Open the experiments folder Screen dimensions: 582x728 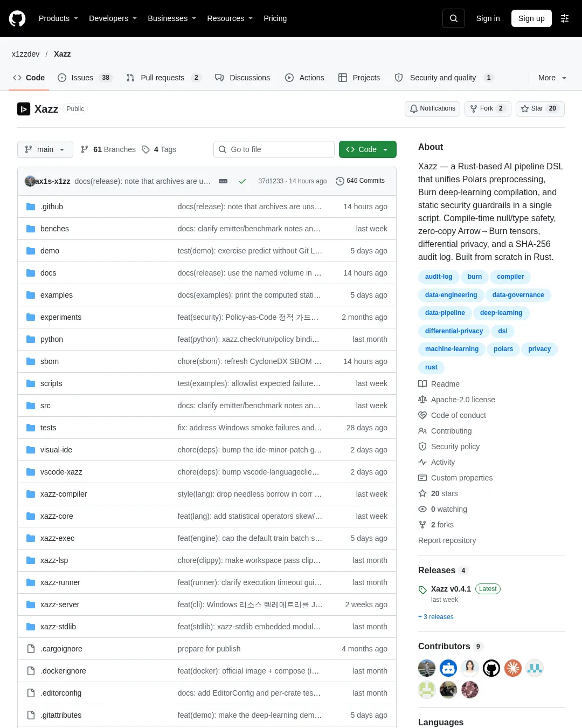coord(61,317)
